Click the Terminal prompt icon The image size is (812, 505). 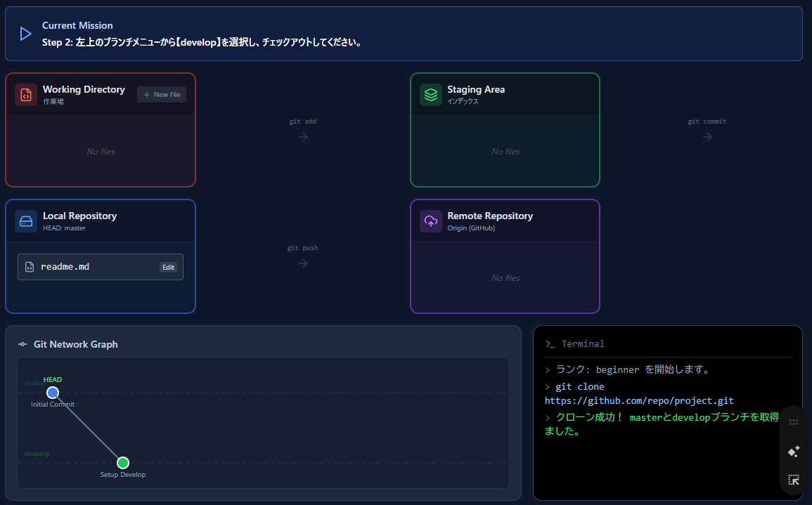pos(550,344)
